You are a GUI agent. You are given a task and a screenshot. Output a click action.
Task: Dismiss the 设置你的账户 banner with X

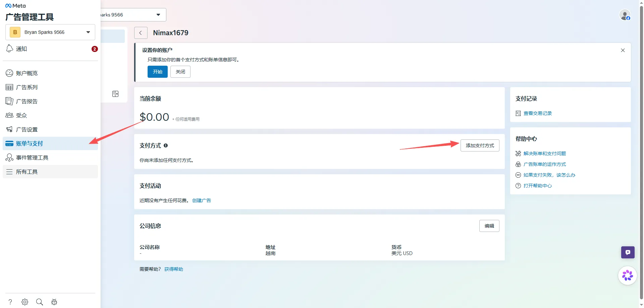[623, 50]
